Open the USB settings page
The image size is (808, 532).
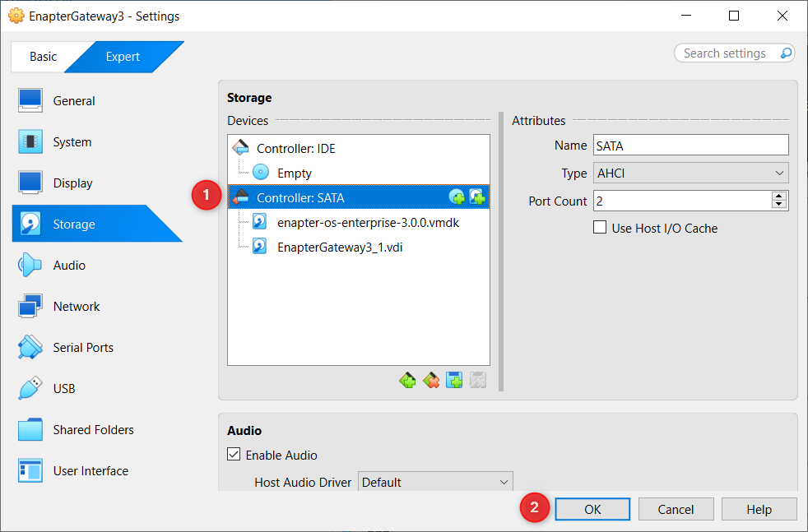tap(66, 388)
